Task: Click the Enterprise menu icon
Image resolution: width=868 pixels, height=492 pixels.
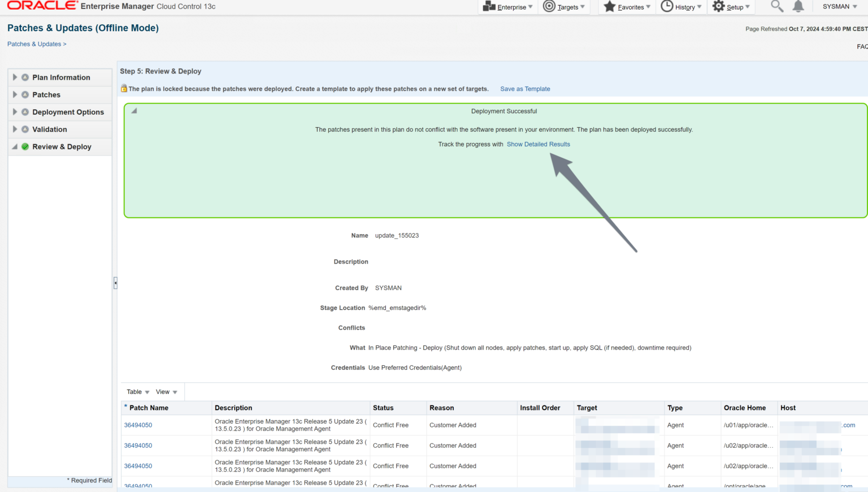Action: click(489, 6)
